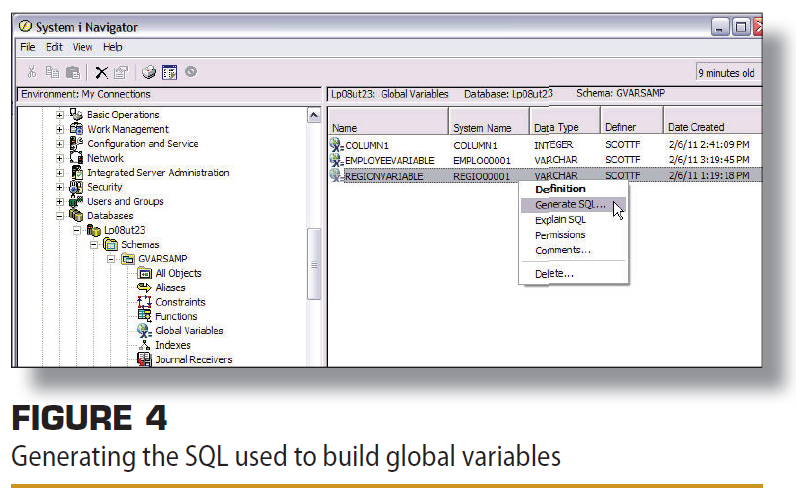Collapse the Databases node
This screenshot has height=493, width=796.
coord(59,216)
